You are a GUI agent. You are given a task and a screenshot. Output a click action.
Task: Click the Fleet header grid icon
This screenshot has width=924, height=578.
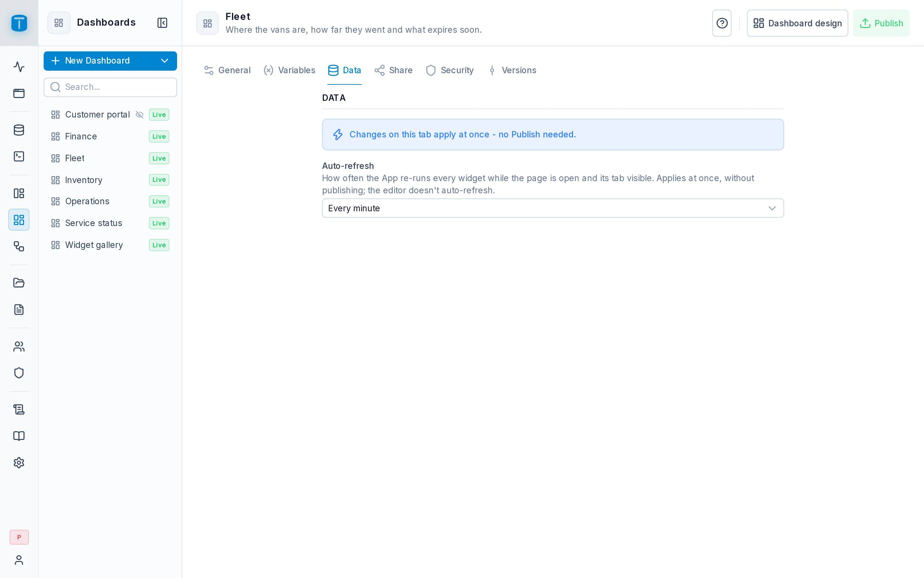(207, 23)
